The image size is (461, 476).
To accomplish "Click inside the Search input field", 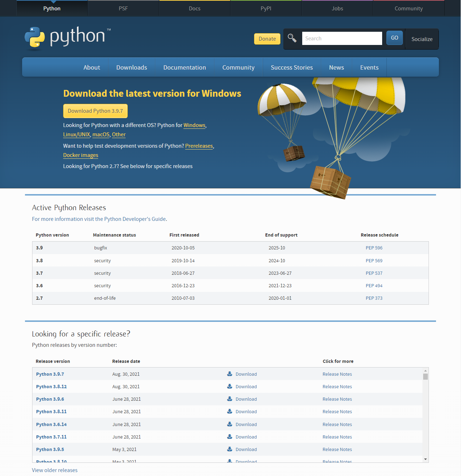I will (341, 38).
